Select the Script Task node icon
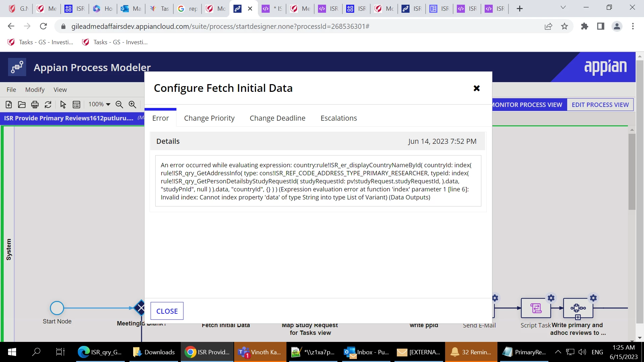The image size is (644, 362). (536, 308)
